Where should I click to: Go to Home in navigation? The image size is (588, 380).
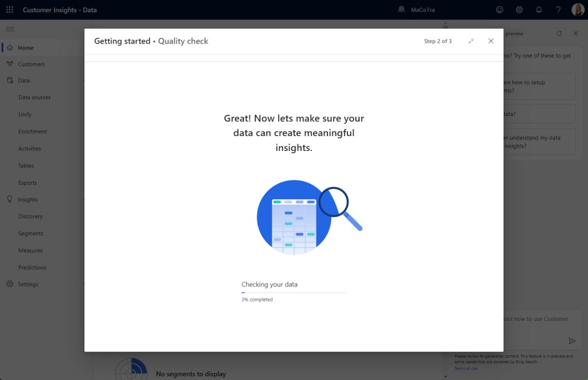coord(26,48)
